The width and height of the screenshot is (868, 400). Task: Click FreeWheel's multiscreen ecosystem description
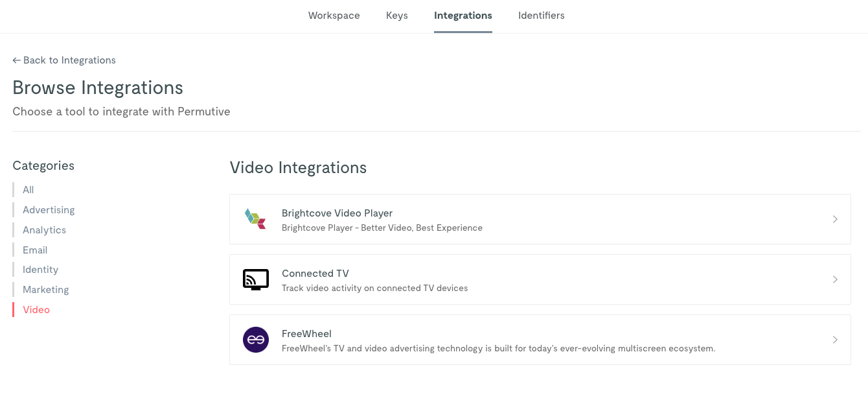(x=498, y=348)
